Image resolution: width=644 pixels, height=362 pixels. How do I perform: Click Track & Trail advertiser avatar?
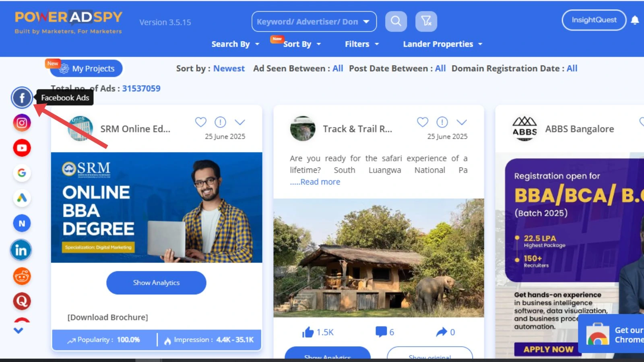point(303,129)
